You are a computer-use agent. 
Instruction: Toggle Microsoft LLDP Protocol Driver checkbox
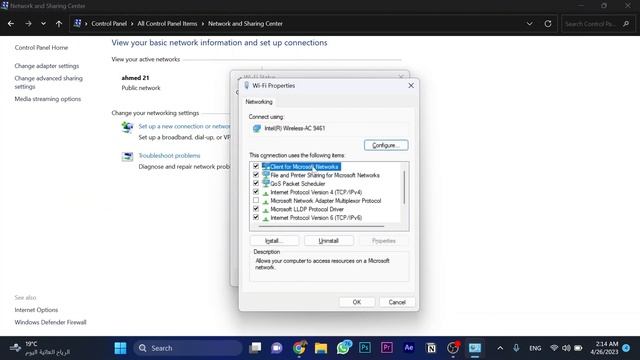256,209
